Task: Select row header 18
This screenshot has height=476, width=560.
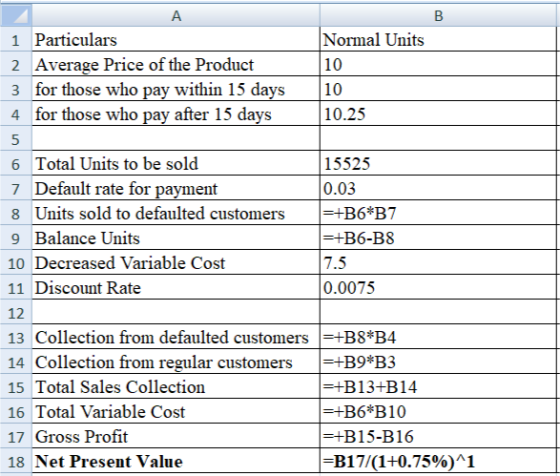Action: point(16,461)
